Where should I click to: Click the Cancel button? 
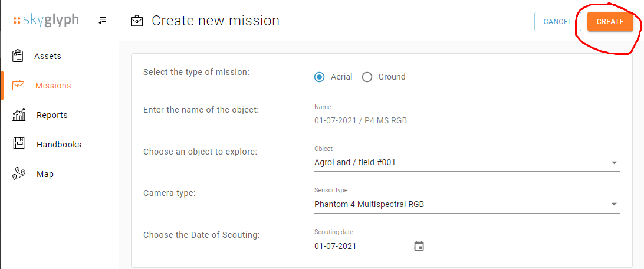click(x=557, y=22)
